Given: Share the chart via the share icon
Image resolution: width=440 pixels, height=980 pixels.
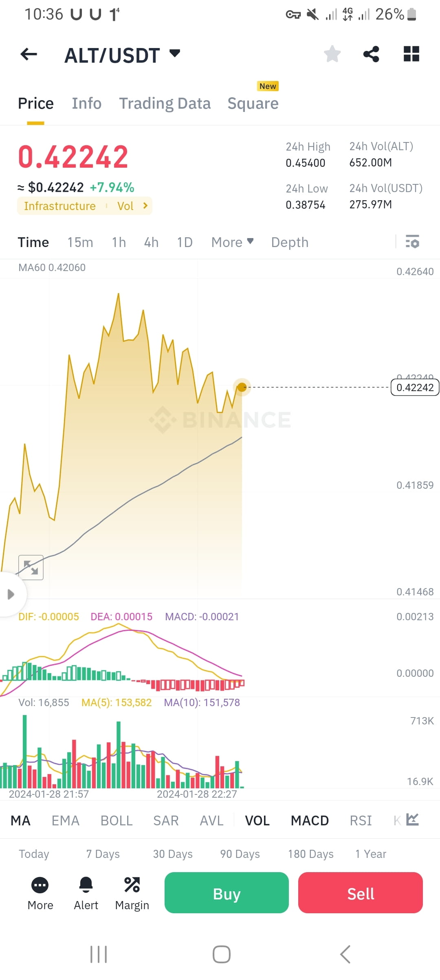Looking at the screenshot, I should [x=371, y=54].
